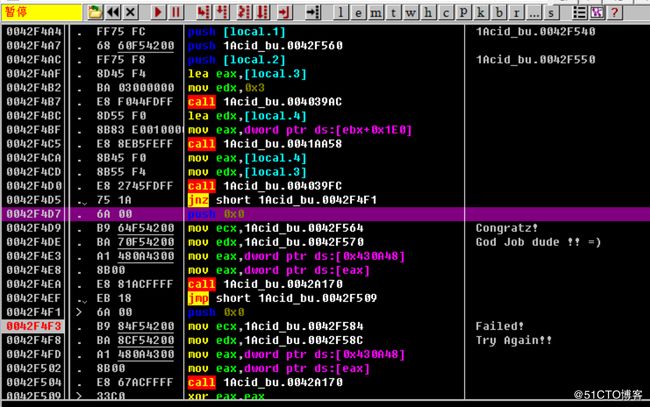This screenshot has width=650, height=407.
Task: Click the Step over toolbar icon
Action: [x=222, y=12]
